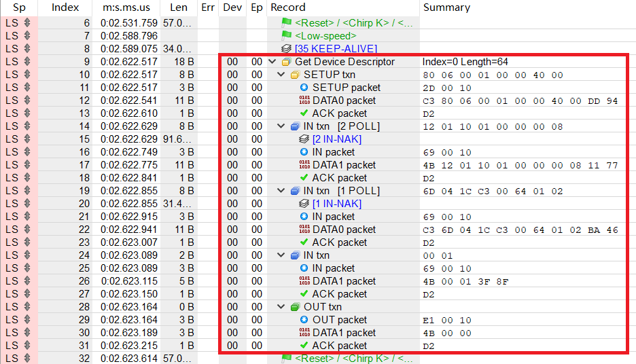Click the summary '6D 04 1C C3 00 64 01 02'

click(x=493, y=191)
